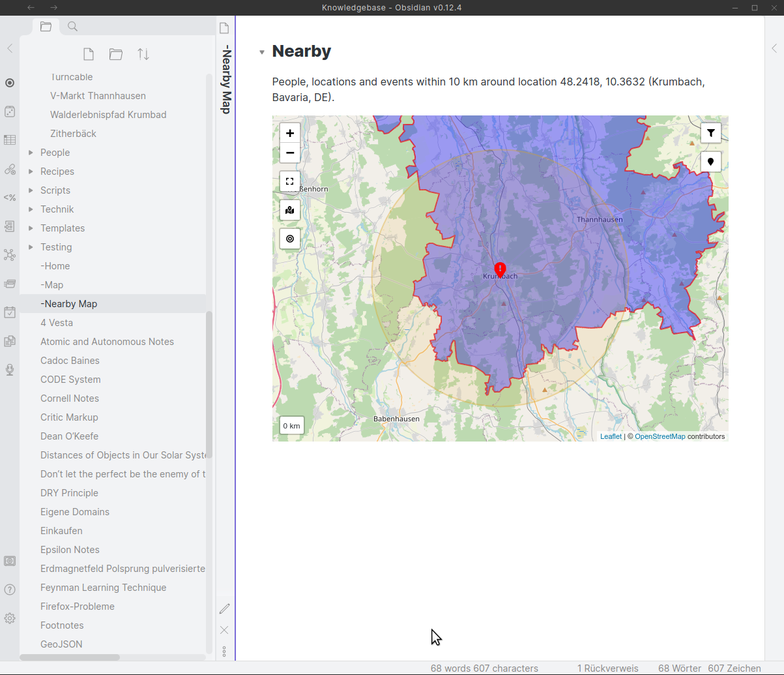Start audio recording via the microphone ribbon icon

(x=10, y=370)
